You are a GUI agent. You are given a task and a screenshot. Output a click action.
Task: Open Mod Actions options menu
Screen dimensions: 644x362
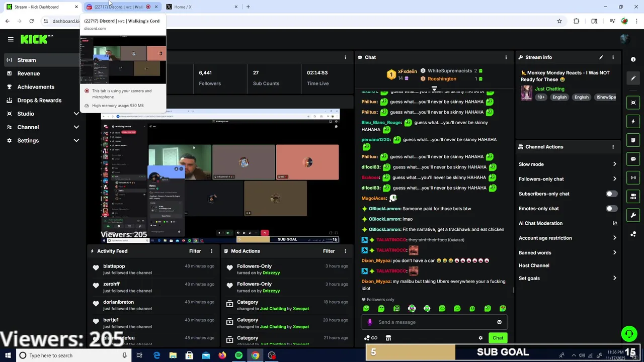point(345,251)
